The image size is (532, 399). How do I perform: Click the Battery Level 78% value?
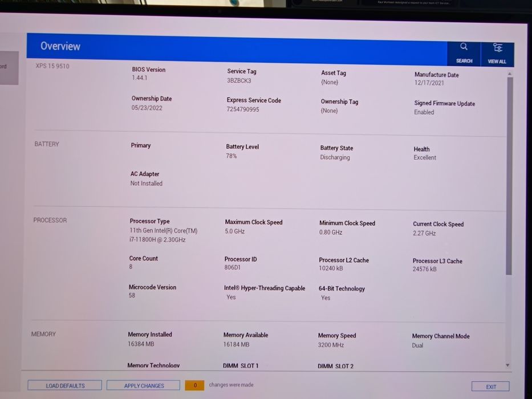click(232, 156)
